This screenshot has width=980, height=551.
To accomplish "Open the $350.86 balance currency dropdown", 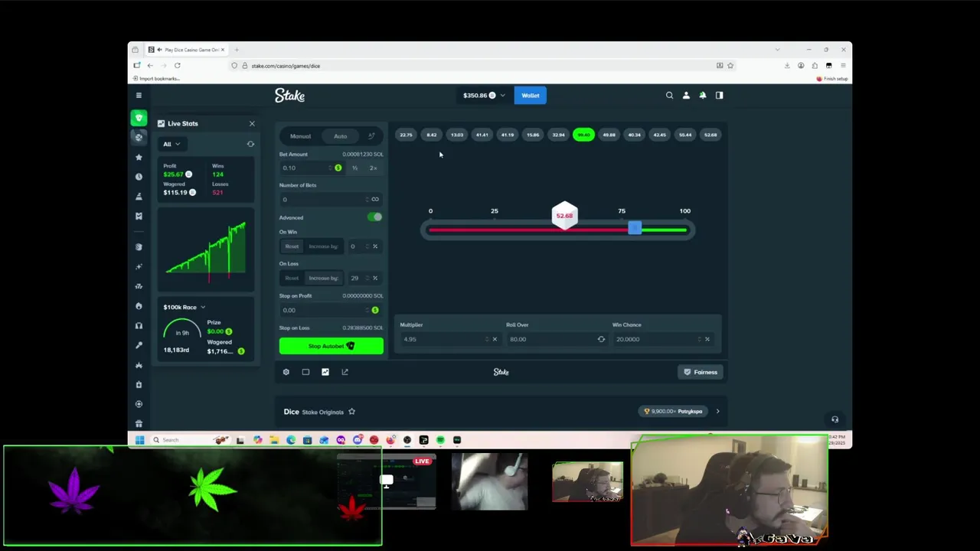I will point(484,96).
